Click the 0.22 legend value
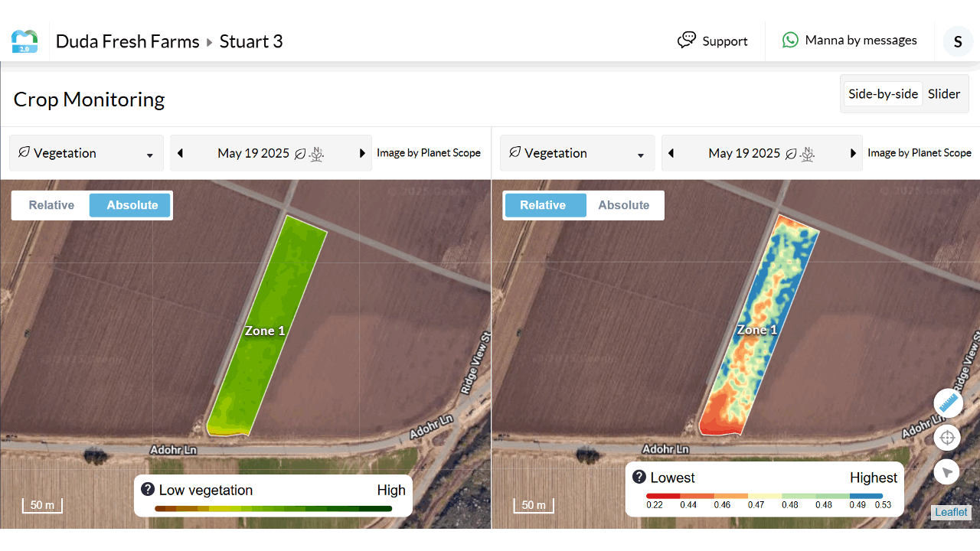 [655, 505]
